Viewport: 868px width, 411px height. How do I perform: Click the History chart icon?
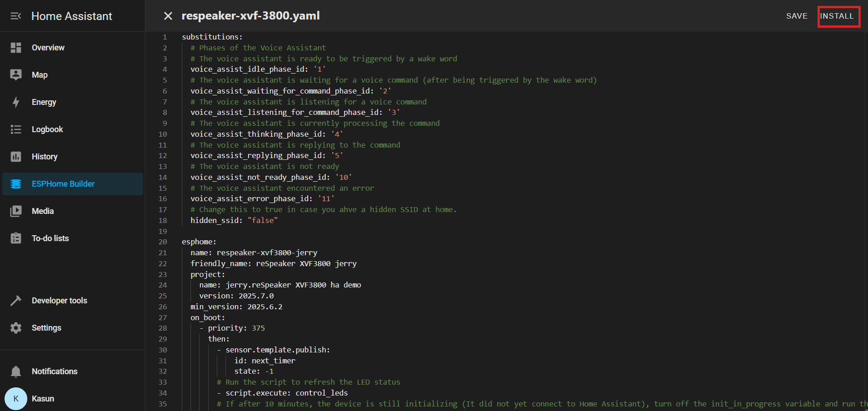tap(16, 157)
